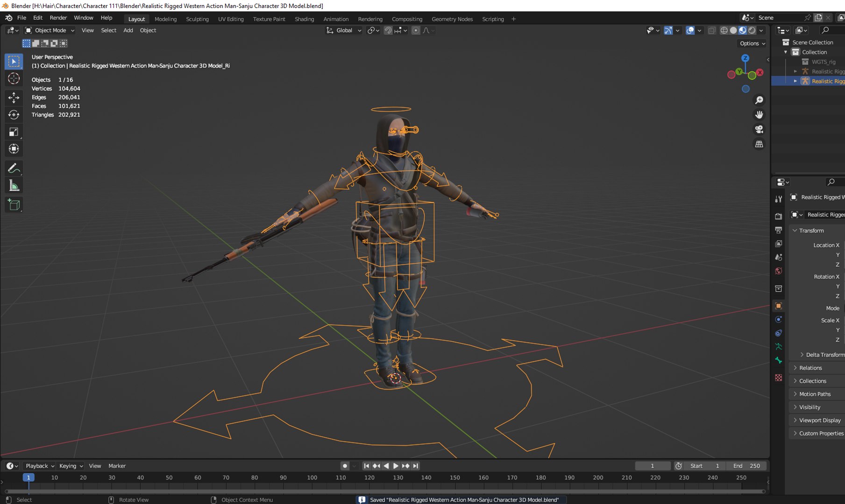Viewport: 845px width, 504px height.
Task: Expand the Relations panel
Action: click(810, 368)
